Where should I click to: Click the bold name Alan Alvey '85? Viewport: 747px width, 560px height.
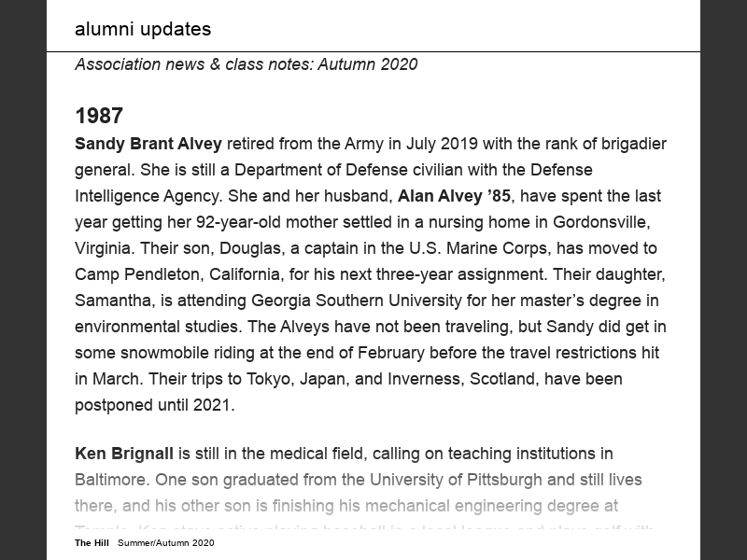click(x=455, y=196)
